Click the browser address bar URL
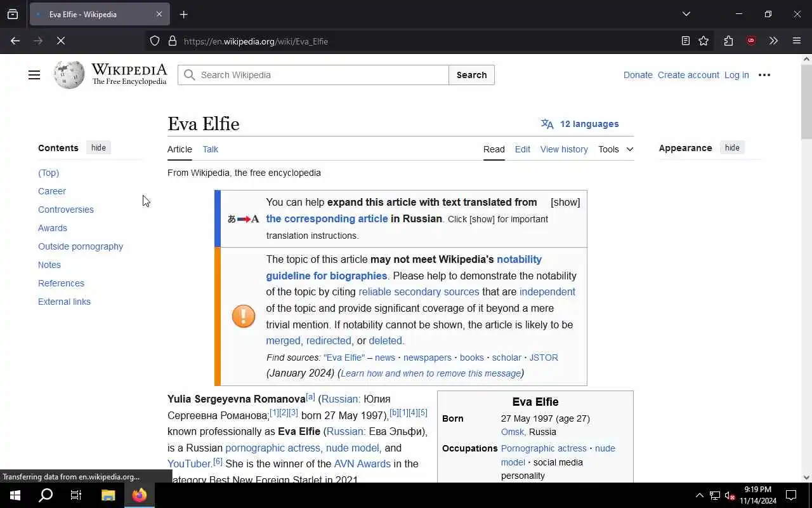Screen dimensions: 812x508 tap(256, 41)
